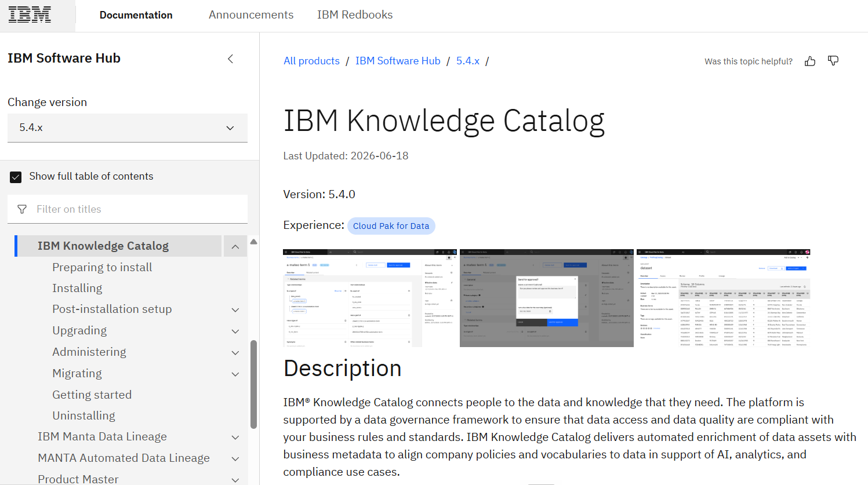Click the filter funnel icon
This screenshot has height=485, width=868.
tap(22, 209)
